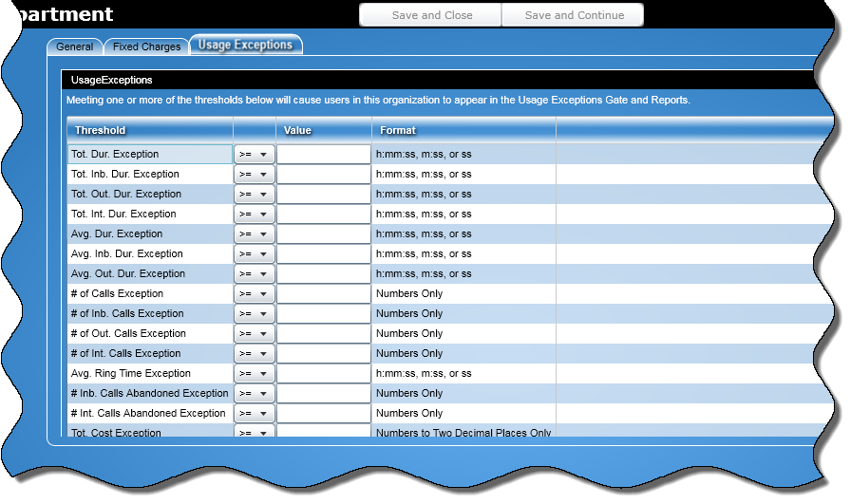Open operator dropdown for Avg. Ring Time Exception
This screenshot has height=504, width=851.
point(254,374)
